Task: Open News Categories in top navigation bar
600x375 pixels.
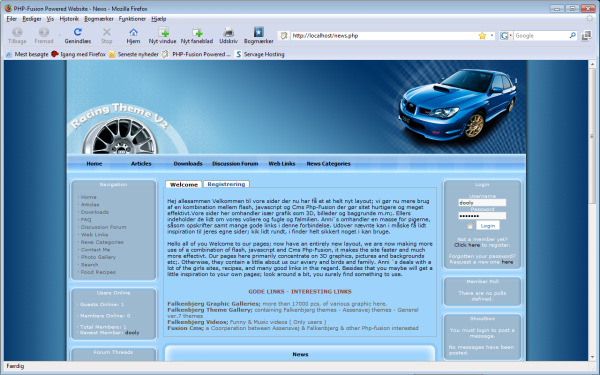Action: 328,163
